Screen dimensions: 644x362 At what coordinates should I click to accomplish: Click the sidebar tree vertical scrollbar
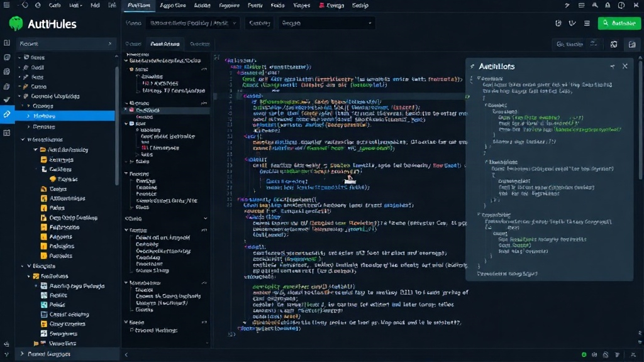[x=117, y=125]
